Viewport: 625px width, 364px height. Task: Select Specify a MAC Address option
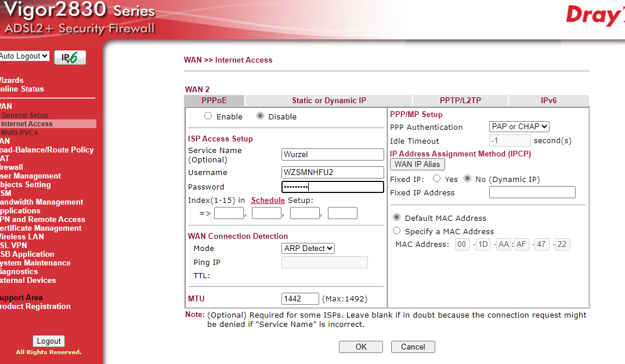pos(397,231)
